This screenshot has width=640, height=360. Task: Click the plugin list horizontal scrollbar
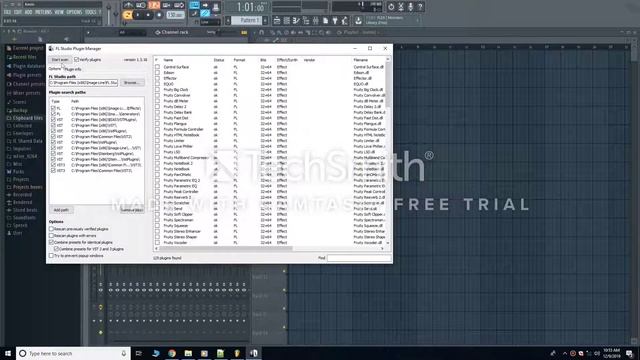click(226, 248)
